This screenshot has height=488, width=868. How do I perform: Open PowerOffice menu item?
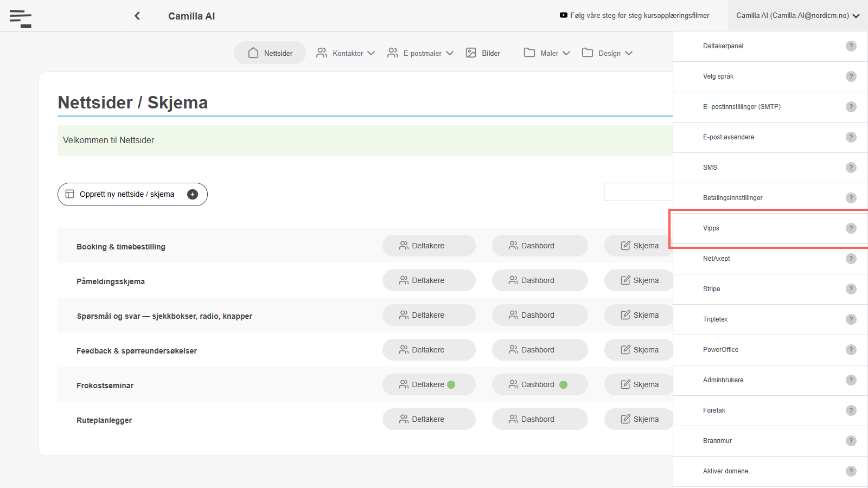770,350
